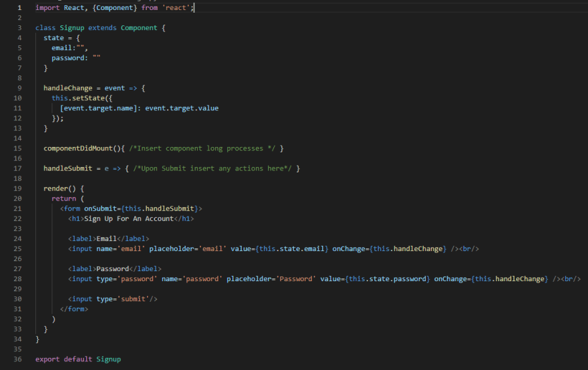Click line number 21 in the gutter
The width and height of the screenshot is (588, 370).
(x=17, y=209)
